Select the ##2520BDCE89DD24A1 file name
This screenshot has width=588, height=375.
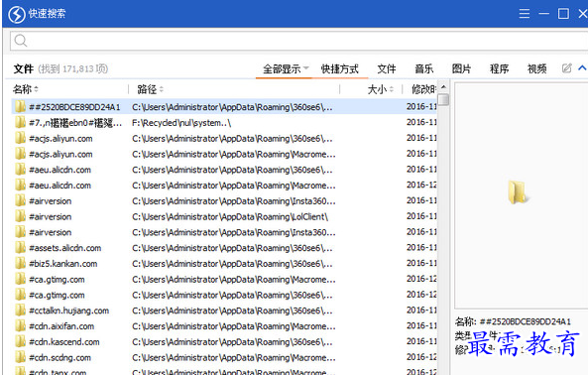point(74,107)
